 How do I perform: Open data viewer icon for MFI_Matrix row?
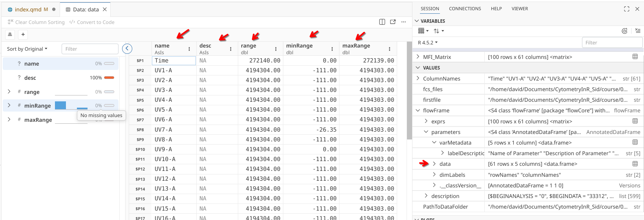point(635,57)
